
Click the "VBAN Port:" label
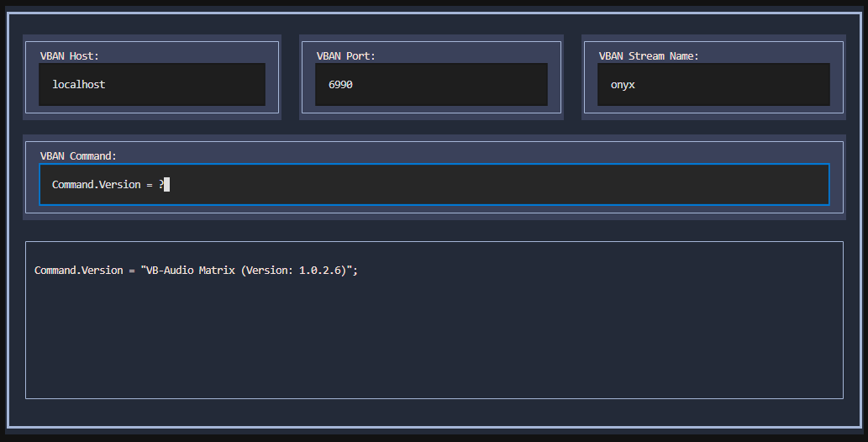point(345,55)
